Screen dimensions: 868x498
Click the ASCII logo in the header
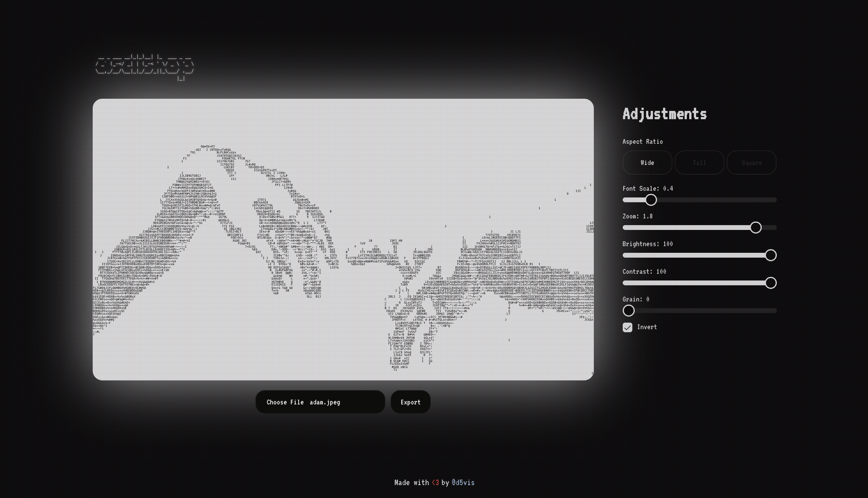(145, 67)
